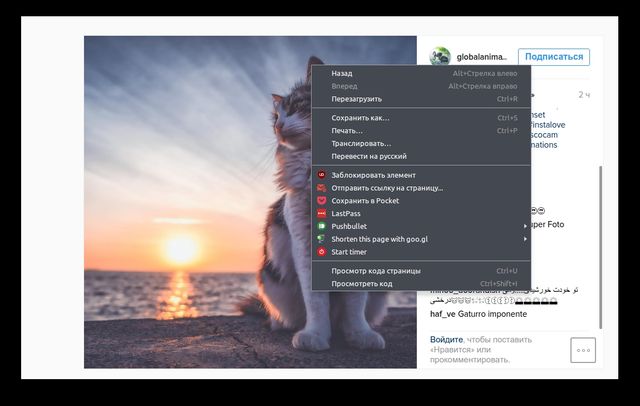Choose 'Перевести на русский' menu item

click(369, 156)
